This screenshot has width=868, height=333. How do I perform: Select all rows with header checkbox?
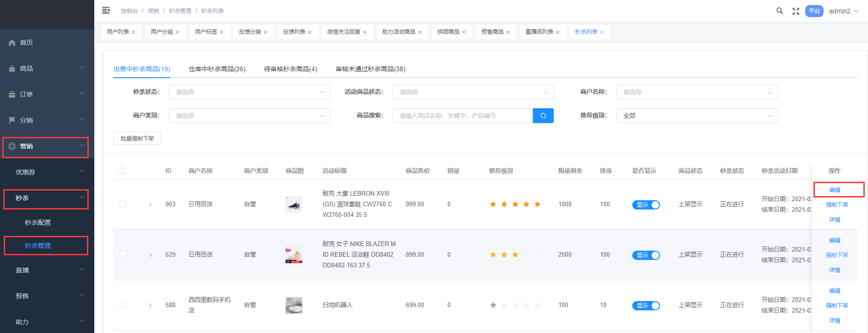(121, 171)
